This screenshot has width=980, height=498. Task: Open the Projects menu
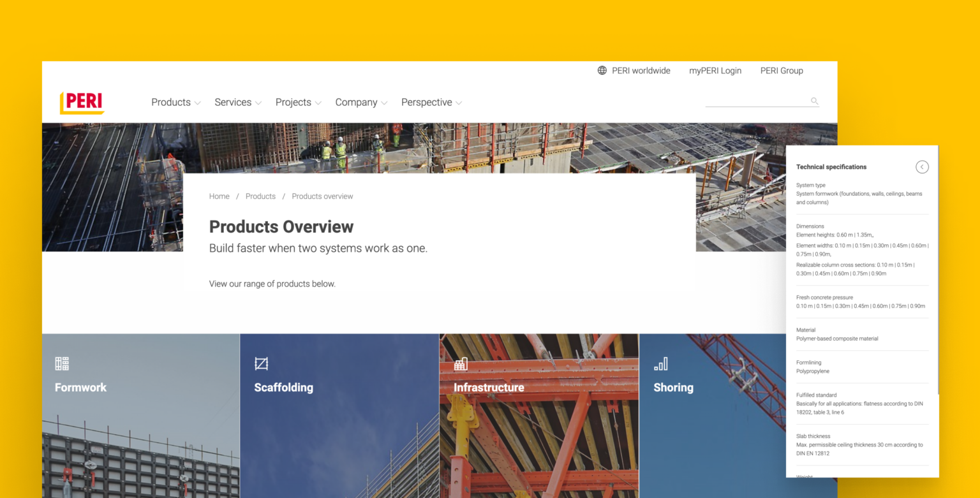(293, 102)
